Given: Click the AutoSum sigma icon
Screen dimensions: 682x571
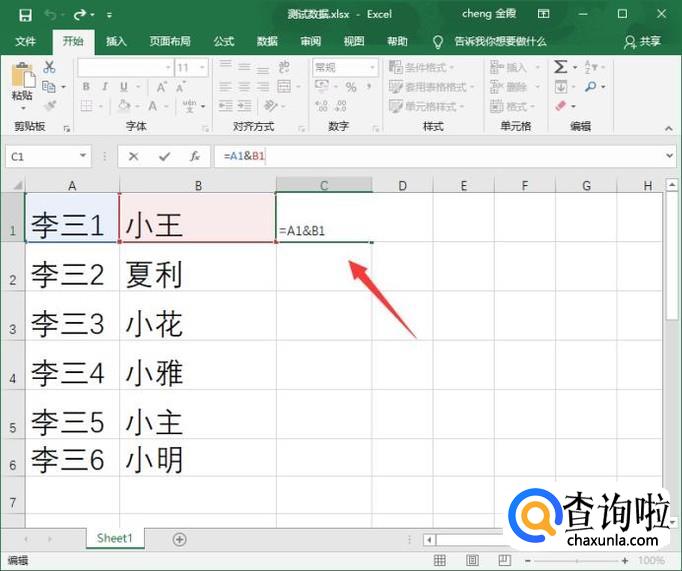Looking at the screenshot, I should tap(561, 67).
